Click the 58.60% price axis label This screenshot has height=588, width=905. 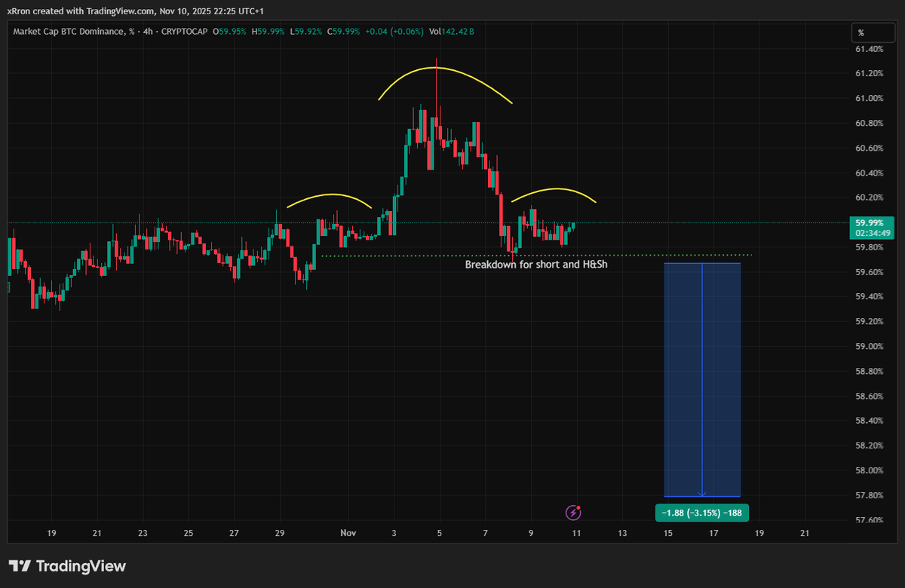[869, 396]
